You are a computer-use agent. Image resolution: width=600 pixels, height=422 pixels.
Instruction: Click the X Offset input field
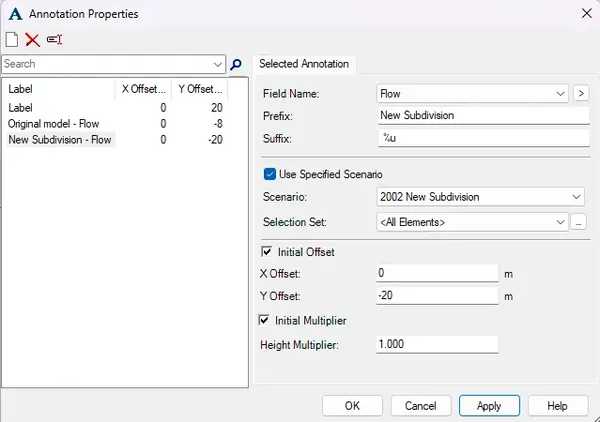click(437, 273)
